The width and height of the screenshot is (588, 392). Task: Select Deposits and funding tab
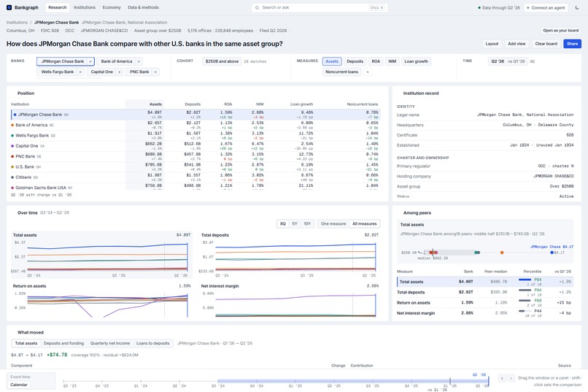point(63,344)
